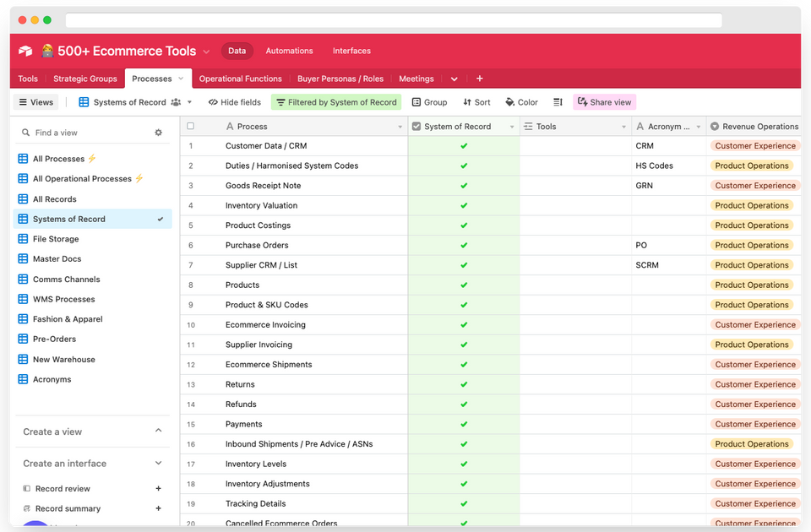Toggle System of Record for Customer Data / CRM

pyautogui.click(x=462, y=145)
